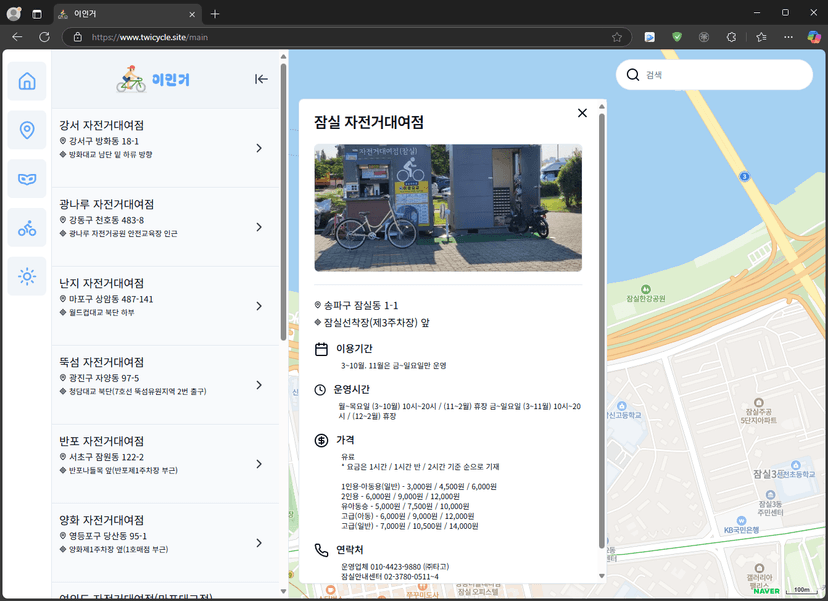Viewport: 828px width, 601px height.
Task: Click the 송파구 잠실동 1-1 address
Action: point(361,305)
